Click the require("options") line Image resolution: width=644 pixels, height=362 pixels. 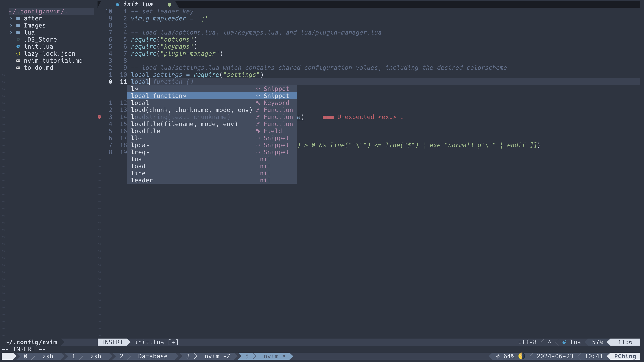coord(164,40)
